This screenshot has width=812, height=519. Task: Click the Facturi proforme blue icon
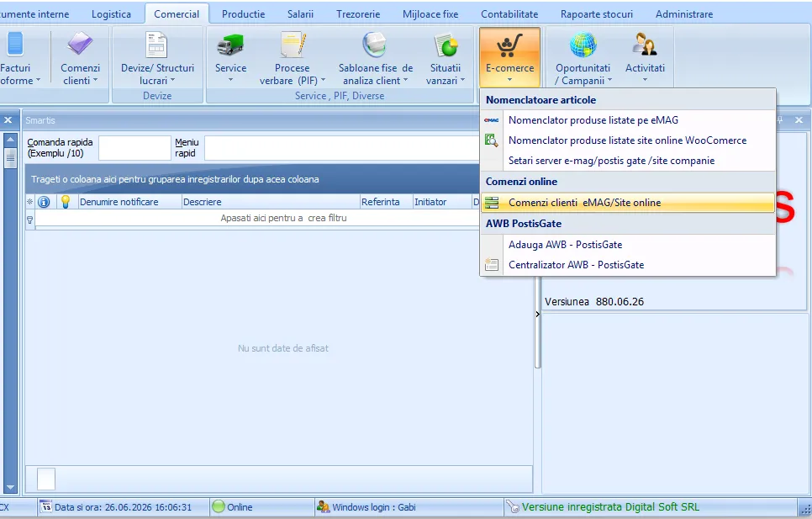(x=14, y=44)
